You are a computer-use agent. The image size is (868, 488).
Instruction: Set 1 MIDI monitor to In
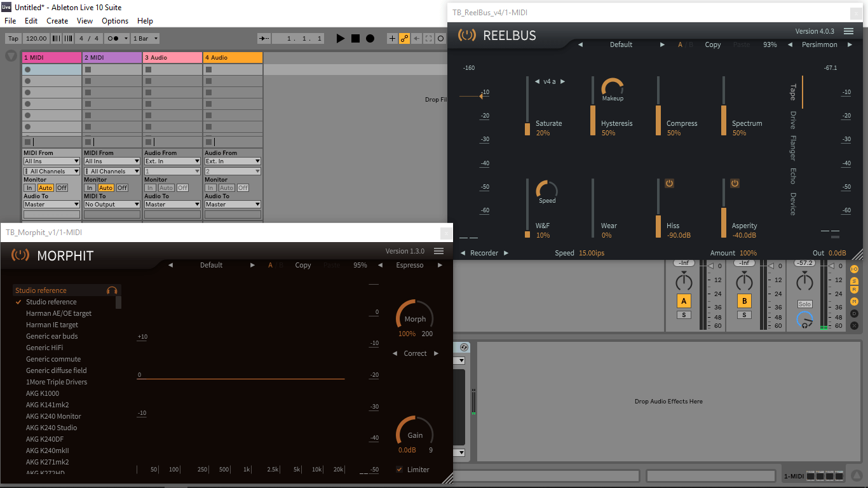click(29, 188)
